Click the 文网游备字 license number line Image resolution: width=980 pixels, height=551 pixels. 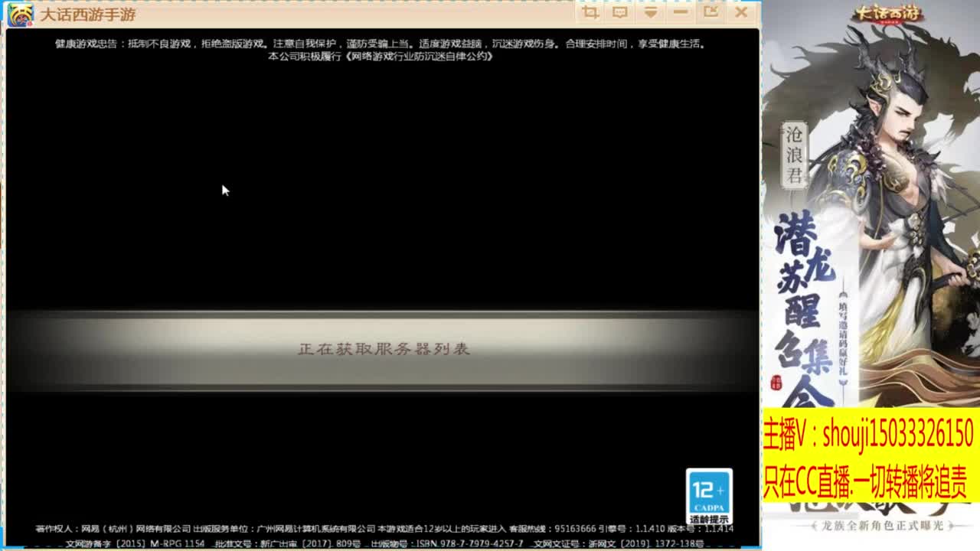point(384,543)
